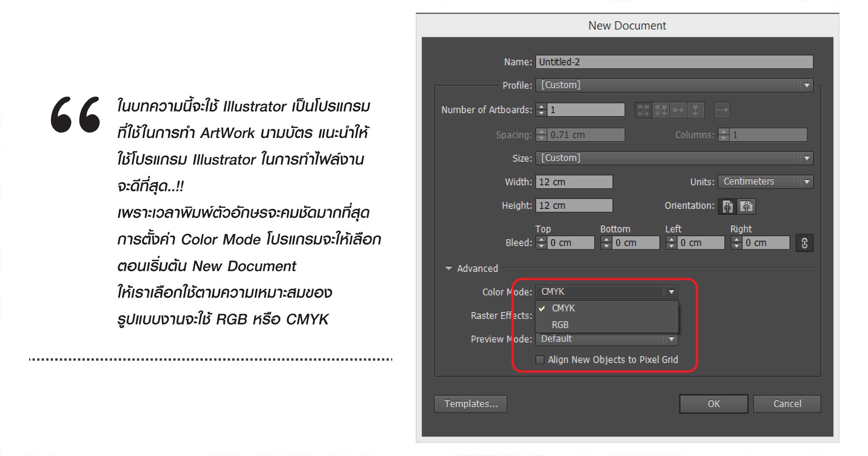Select CMYK from the Color Mode list
Screen dimensions: 868x456
tap(563, 308)
